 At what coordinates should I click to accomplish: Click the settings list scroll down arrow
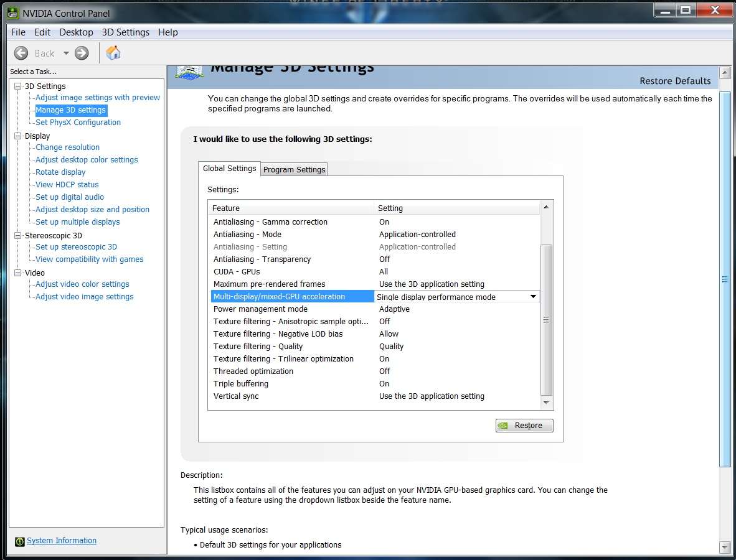[546, 403]
